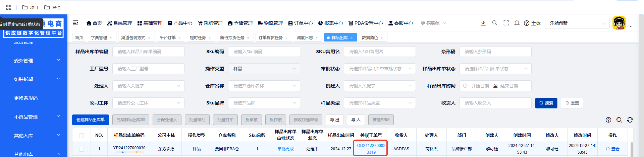Open the 仓库名称 dropdown
The width and height of the screenshot is (644, 157).
264,86
